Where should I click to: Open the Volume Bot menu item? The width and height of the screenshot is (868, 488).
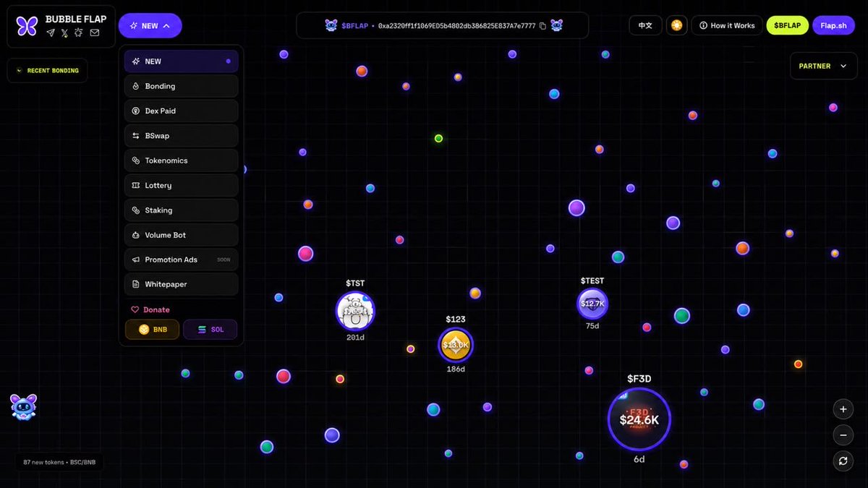(x=181, y=235)
